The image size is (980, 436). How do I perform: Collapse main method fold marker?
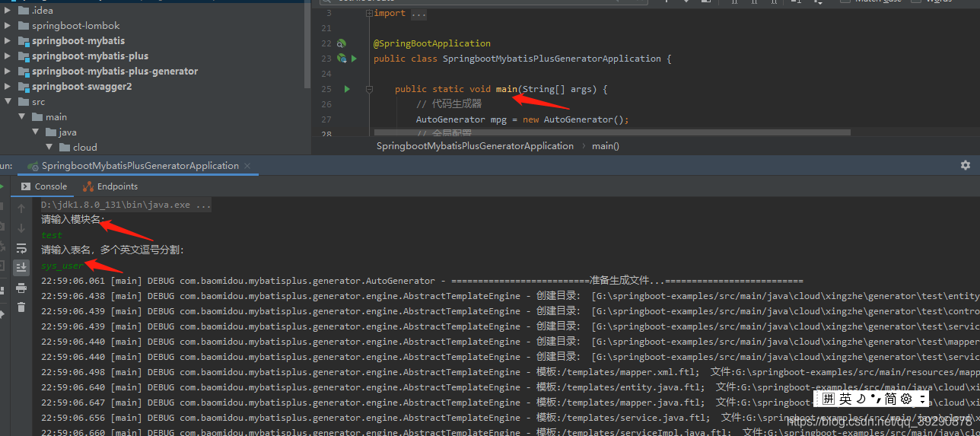[x=369, y=89]
